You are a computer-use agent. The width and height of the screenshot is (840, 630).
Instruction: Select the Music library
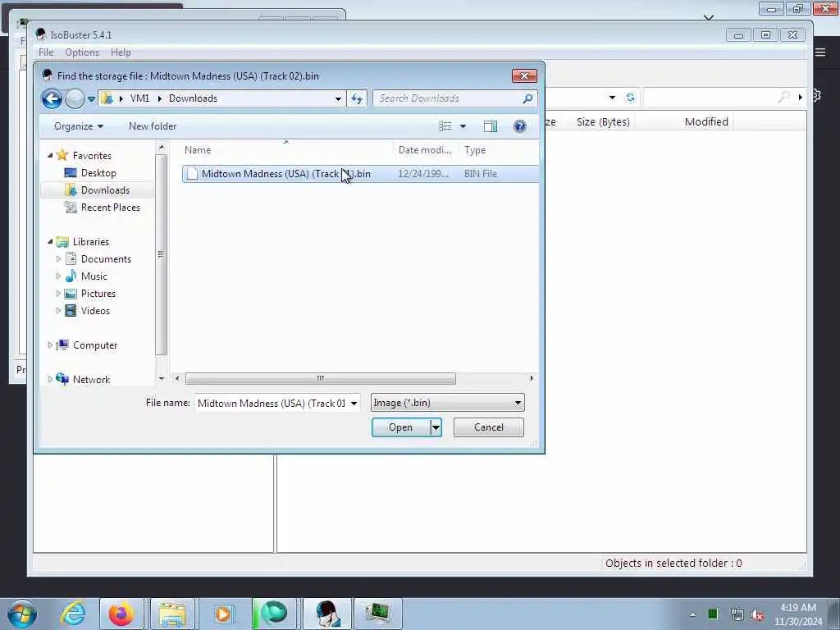(x=94, y=276)
